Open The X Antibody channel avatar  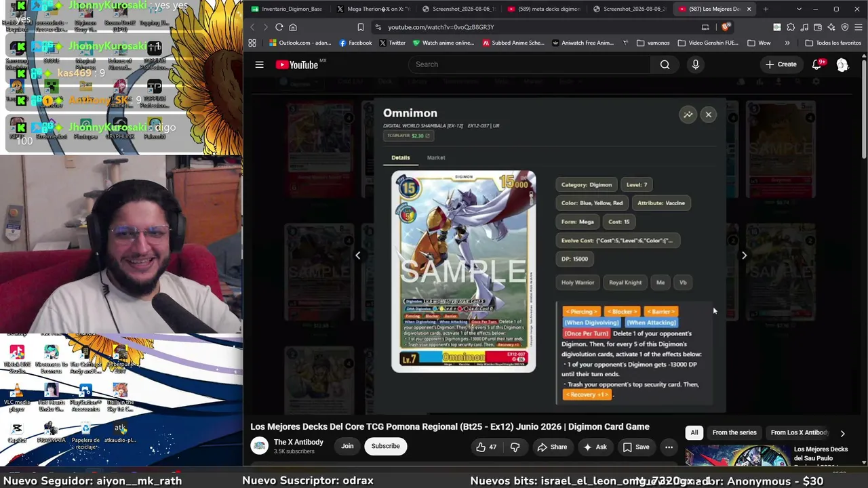[x=260, y=446]
